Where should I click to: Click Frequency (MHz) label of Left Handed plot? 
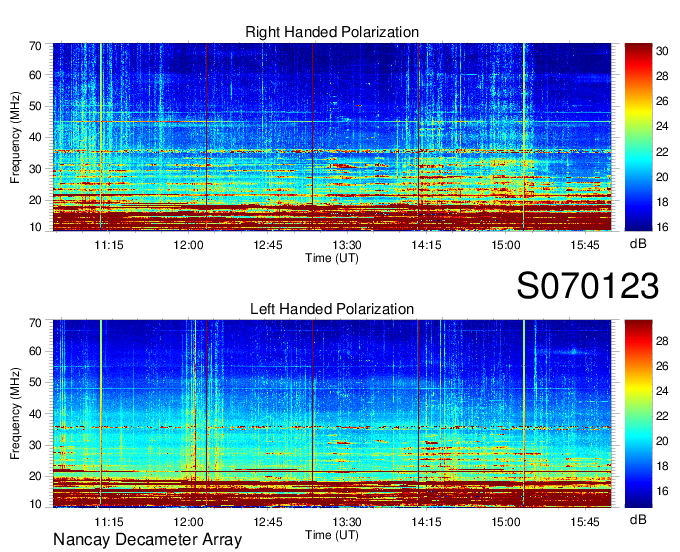[15, 414]
